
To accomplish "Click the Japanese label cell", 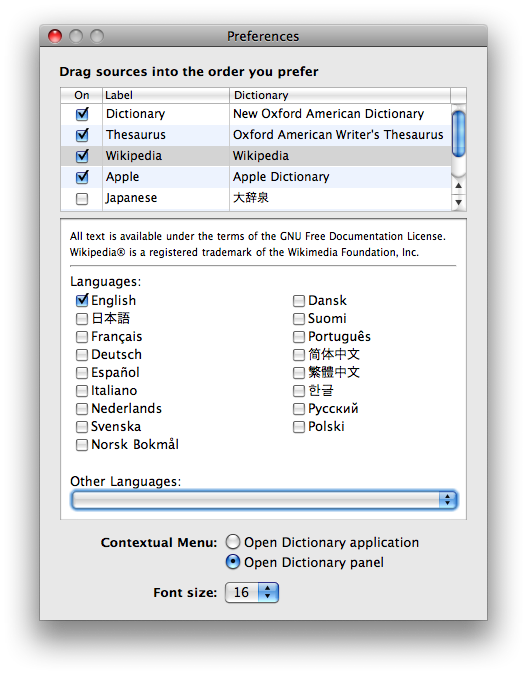I will pyautogui.click(x=166, y=198).
